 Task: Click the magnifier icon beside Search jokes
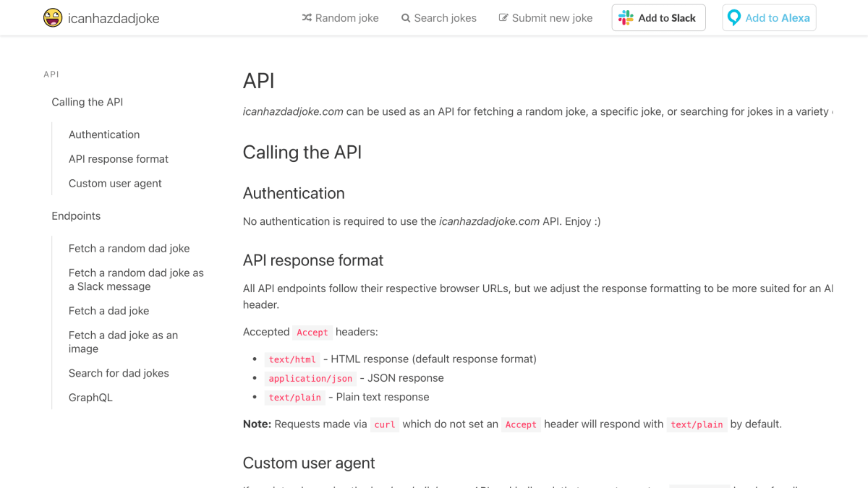(406, 18)
